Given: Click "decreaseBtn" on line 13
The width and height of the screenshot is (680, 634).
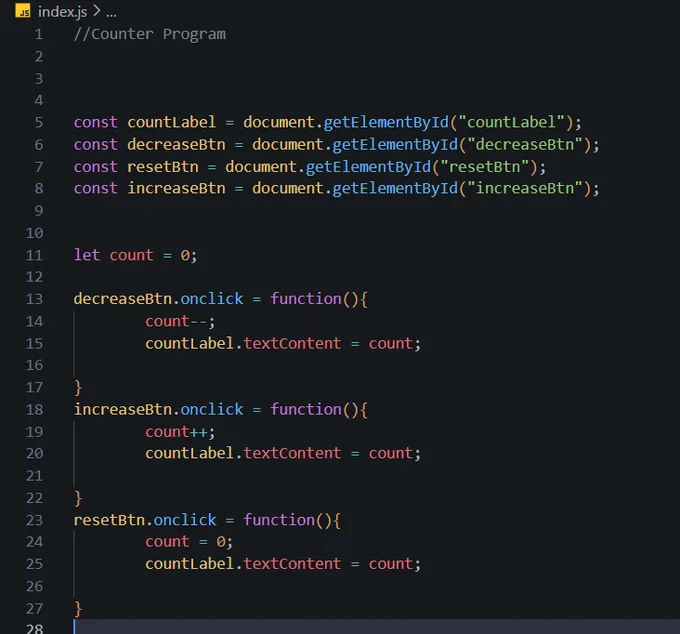Looking at the screenshot, I should click(x=123, y=299).
